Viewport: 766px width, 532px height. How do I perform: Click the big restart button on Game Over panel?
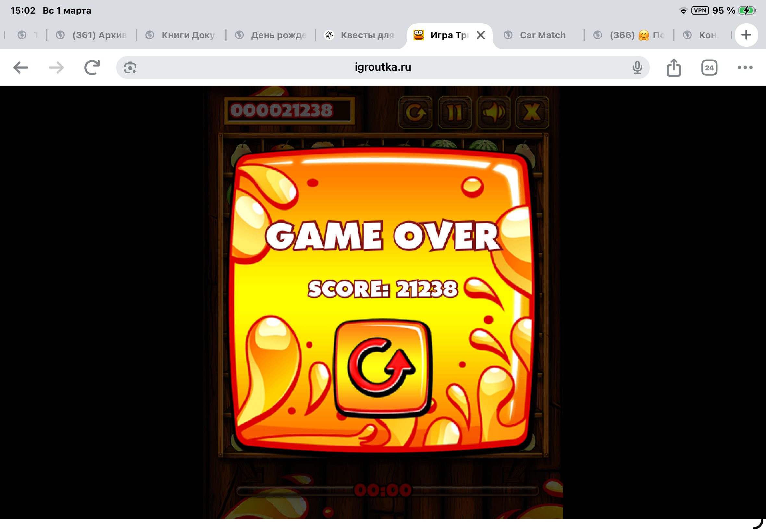383,368
